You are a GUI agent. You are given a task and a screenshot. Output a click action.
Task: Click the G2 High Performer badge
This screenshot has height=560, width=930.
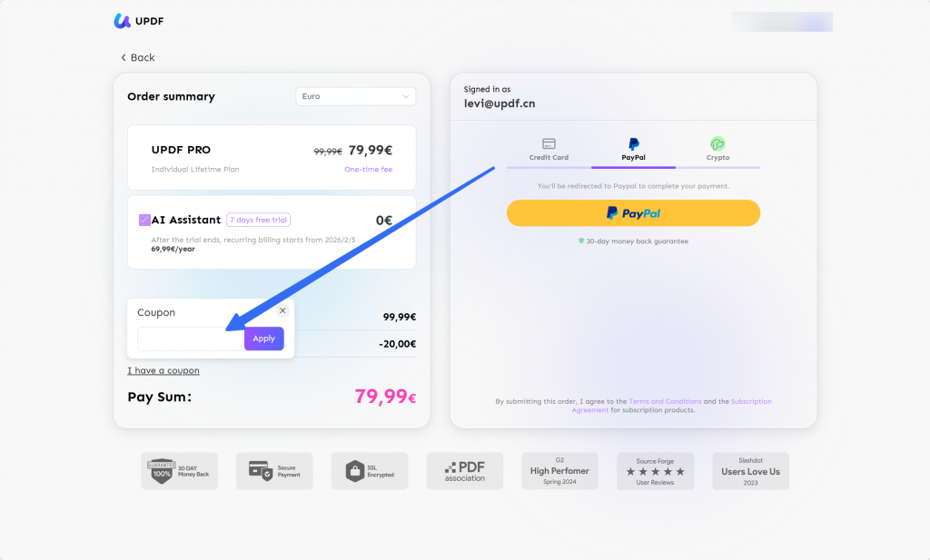(x=559, y=471)
